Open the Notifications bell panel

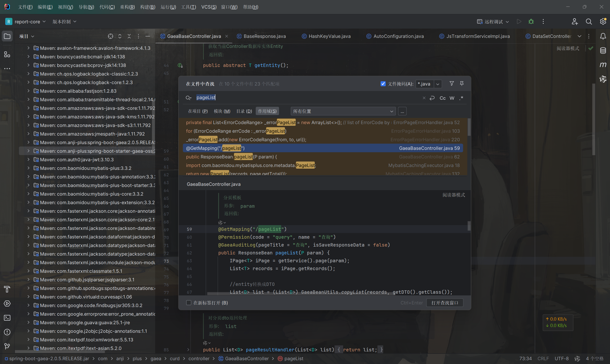(603, 36)
